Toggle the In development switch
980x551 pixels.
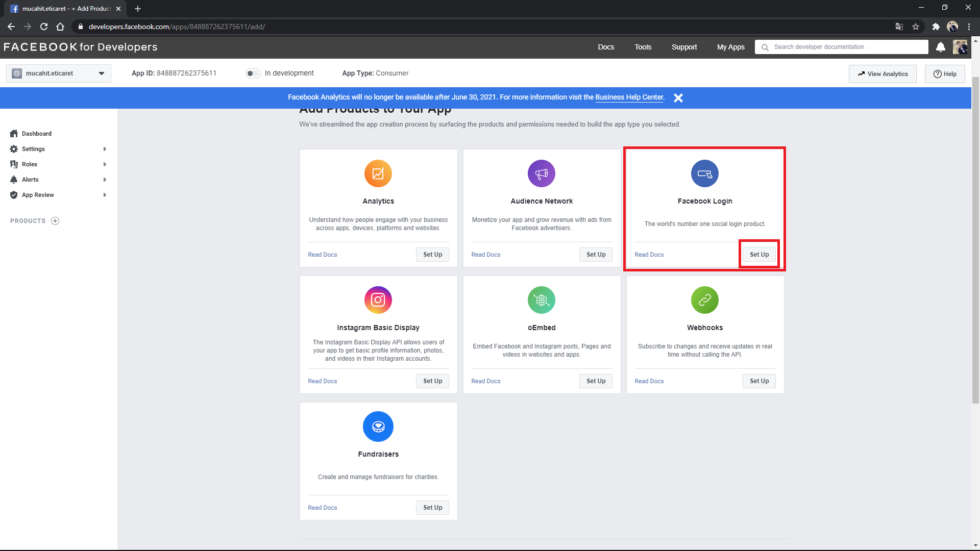pos(253,73)
